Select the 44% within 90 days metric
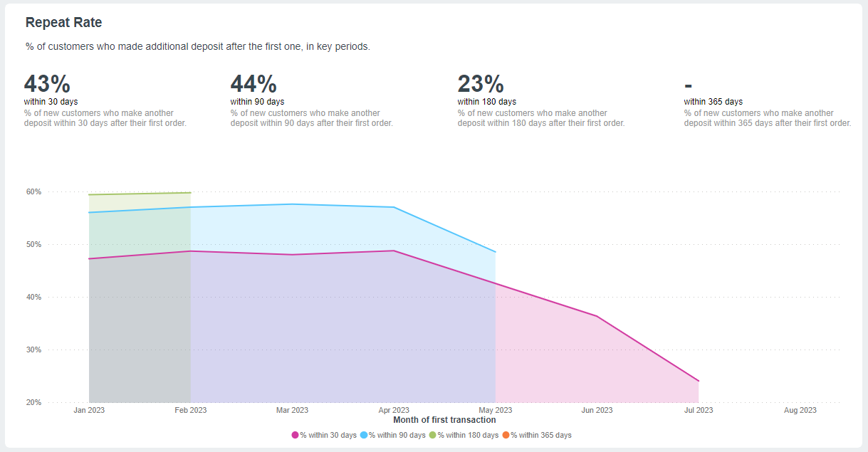 click(253, 84)
